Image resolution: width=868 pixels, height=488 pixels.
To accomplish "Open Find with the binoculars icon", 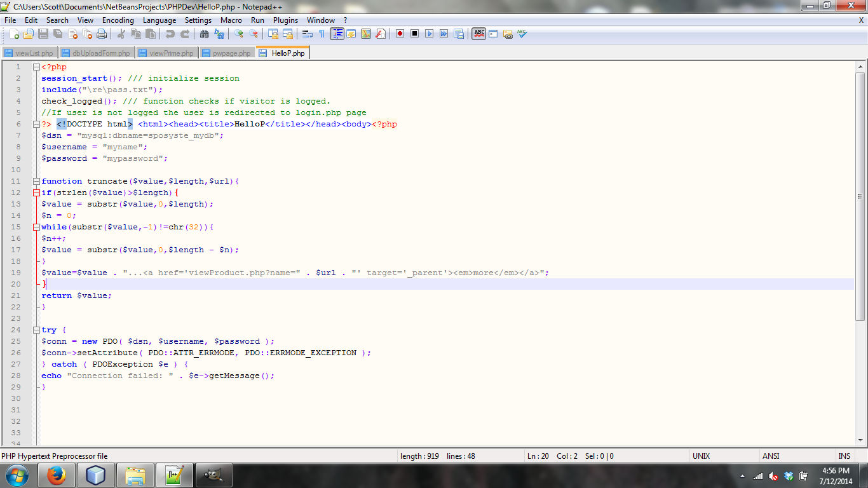I will point(204,34).
